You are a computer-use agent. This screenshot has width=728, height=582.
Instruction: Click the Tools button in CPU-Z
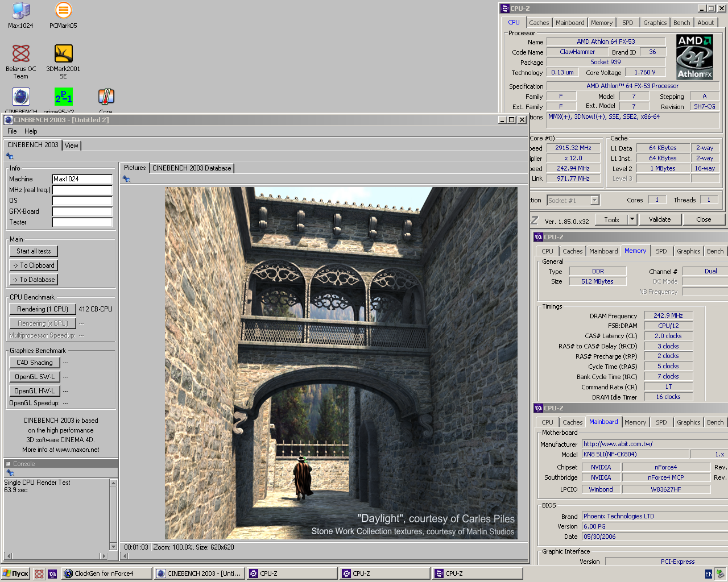pyautogui.click(x=611, y=219)
